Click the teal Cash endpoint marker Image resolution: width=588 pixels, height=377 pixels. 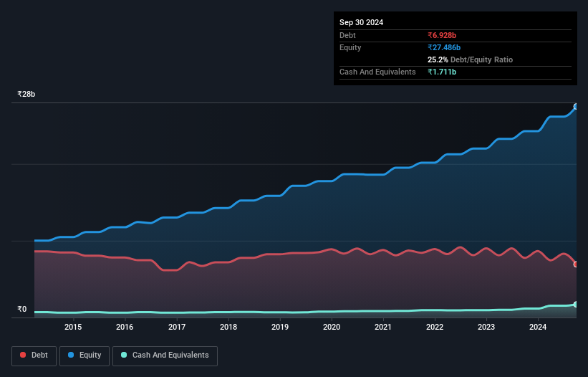click(576, 304)
